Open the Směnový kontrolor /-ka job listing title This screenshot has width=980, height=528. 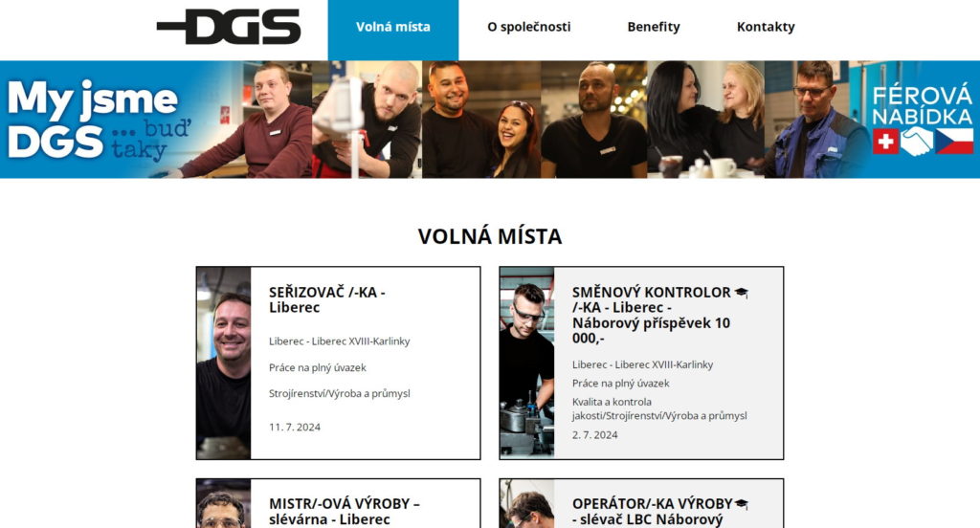pos(651,315)
